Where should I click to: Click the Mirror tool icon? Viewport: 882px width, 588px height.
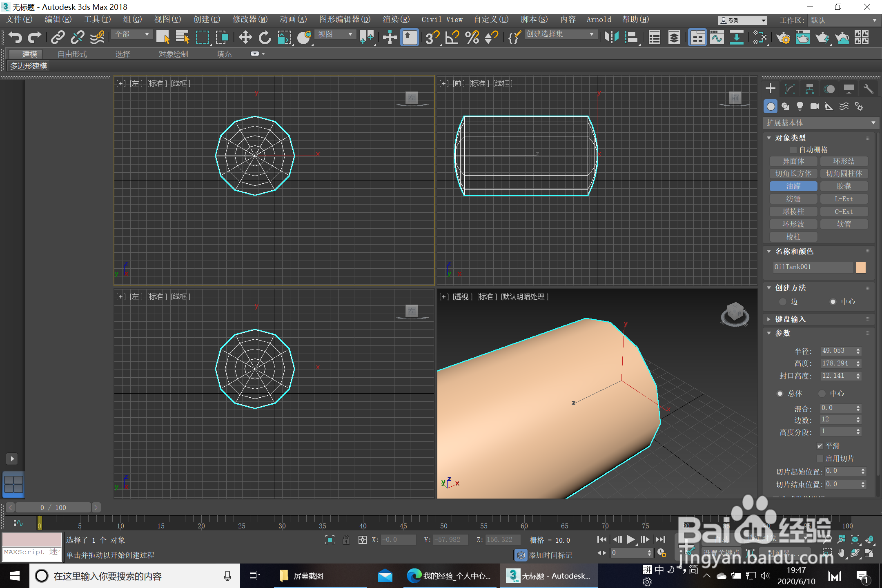point(611,38)
